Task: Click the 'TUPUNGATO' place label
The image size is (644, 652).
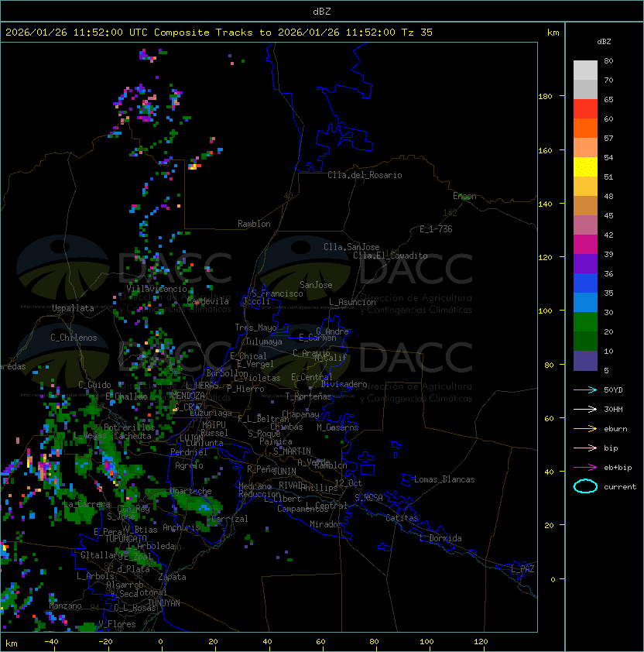Action: 125,538
